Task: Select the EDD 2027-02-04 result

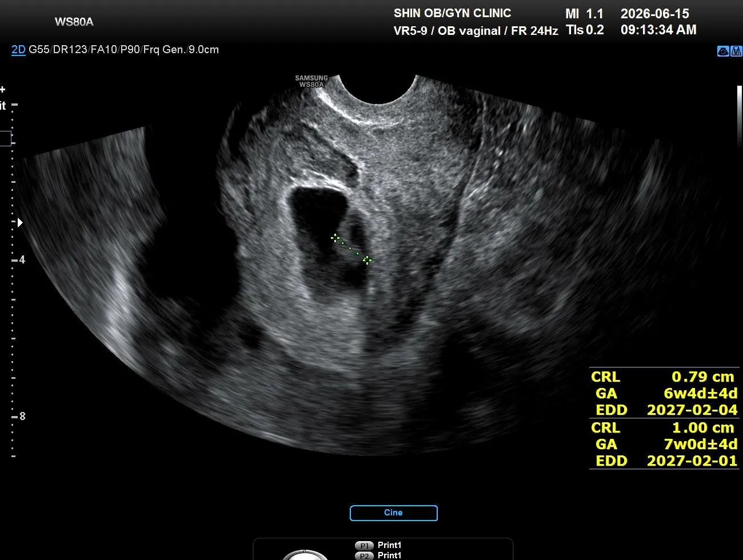Action: [666, 410]
